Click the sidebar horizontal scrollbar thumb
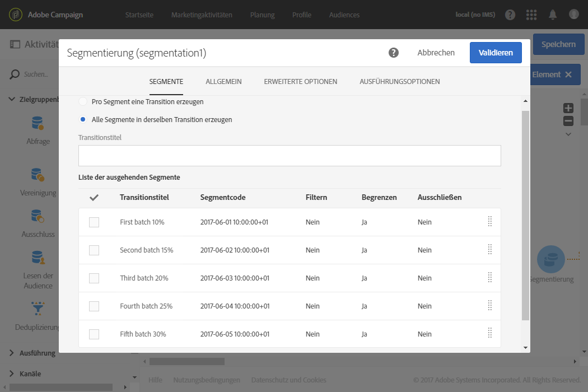The image size is (588, 392). click(x=60, y=387)
